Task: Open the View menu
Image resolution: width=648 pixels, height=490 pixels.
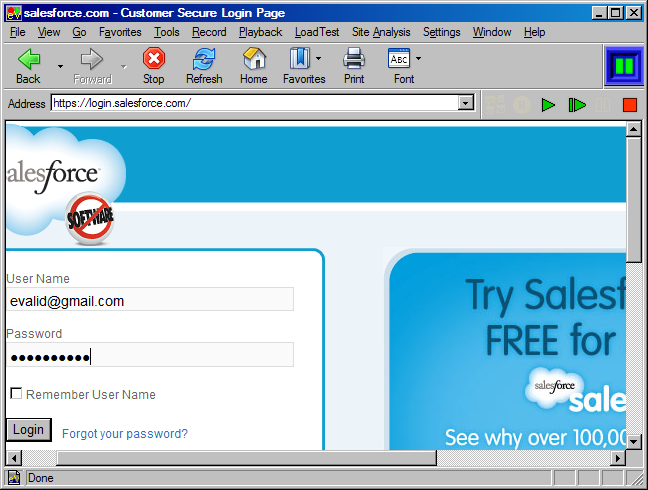Action: [x=49, y=32]
